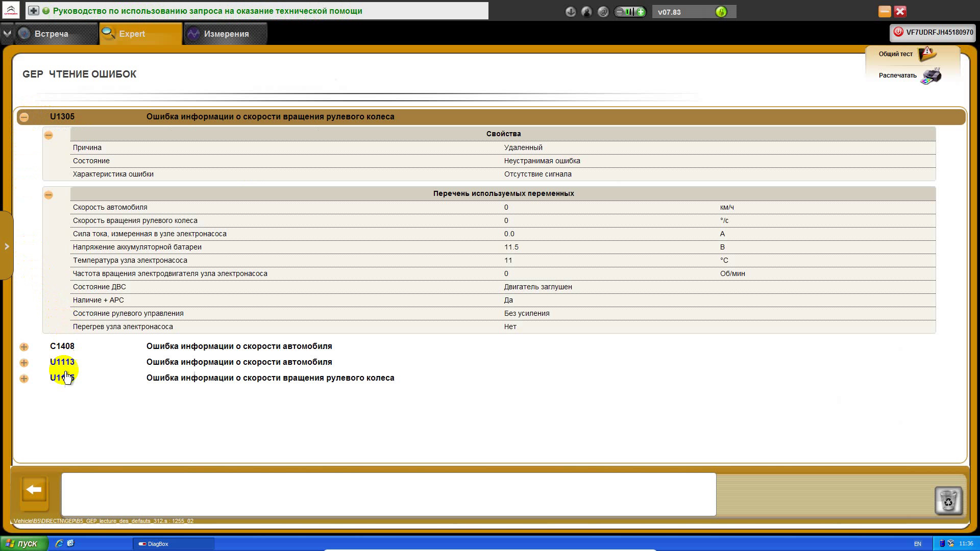This screenshot has height=551, width=980.
Task: Collapse the Перечень используемых переменных section
Action: click(48, 195)
